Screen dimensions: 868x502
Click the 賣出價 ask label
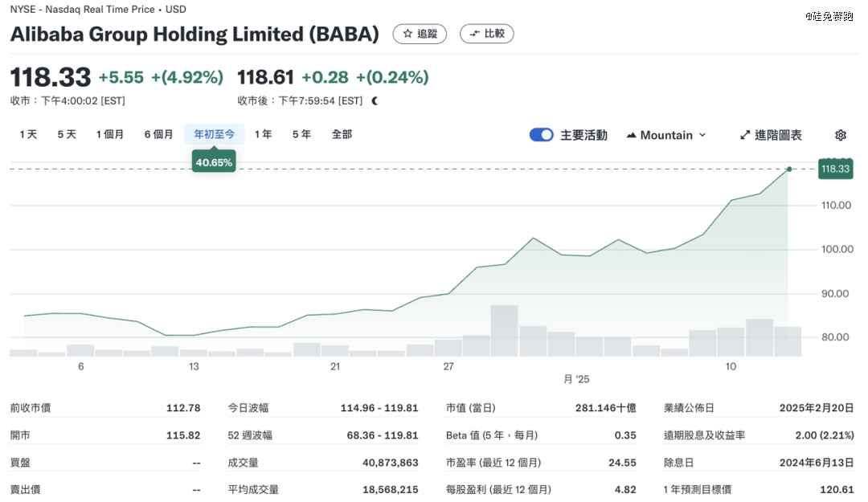click(x=26, y=489)
